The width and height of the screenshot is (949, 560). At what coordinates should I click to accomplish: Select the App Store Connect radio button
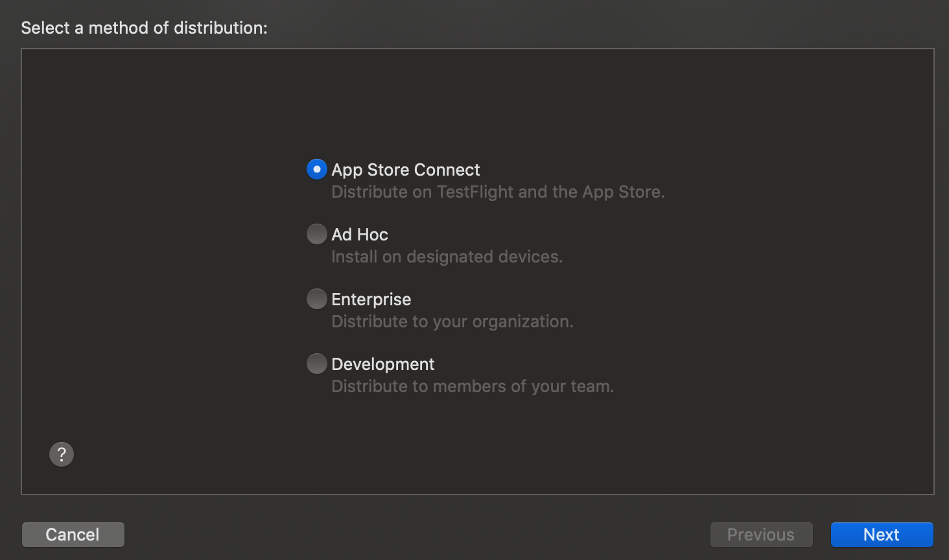coord(316,169)
